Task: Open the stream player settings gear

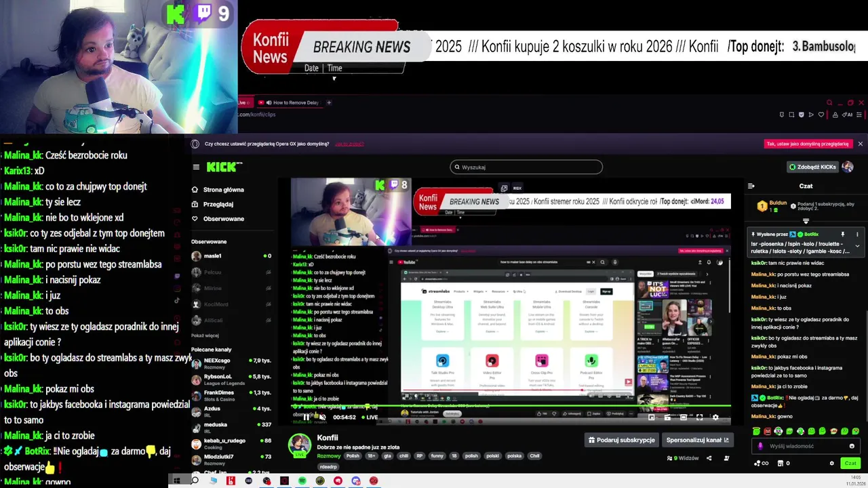Action: pos(715,418)
